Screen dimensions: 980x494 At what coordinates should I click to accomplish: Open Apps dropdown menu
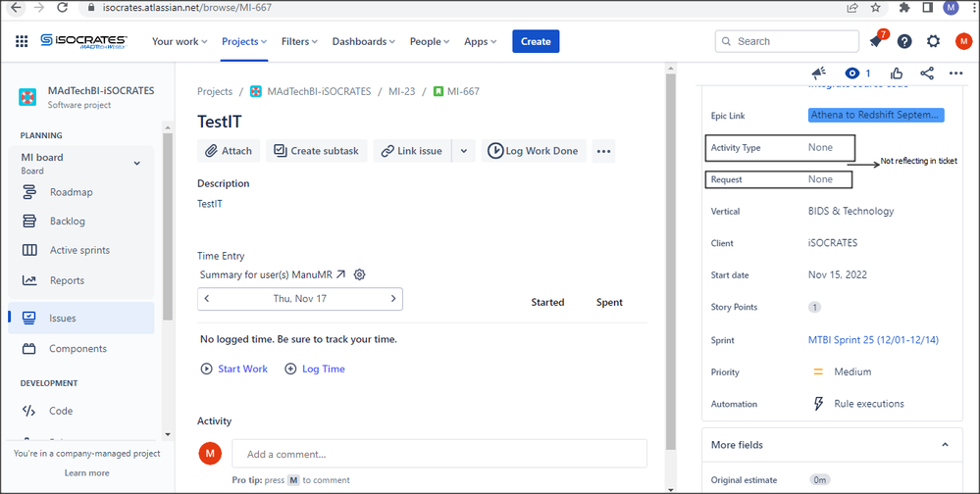(480, 41)
